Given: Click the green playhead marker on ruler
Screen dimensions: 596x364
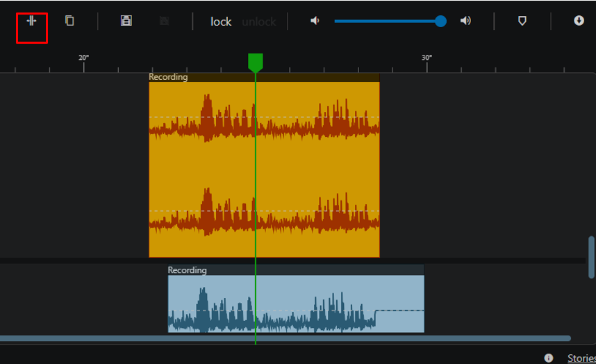Looking at the screenshot, I should coord(256,63).
